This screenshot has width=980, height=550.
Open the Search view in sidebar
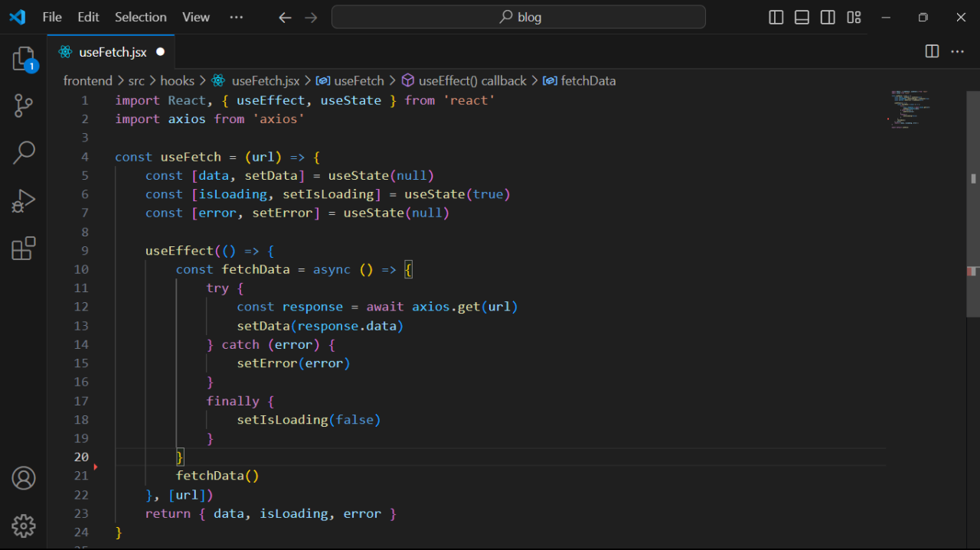coord(24,153)
